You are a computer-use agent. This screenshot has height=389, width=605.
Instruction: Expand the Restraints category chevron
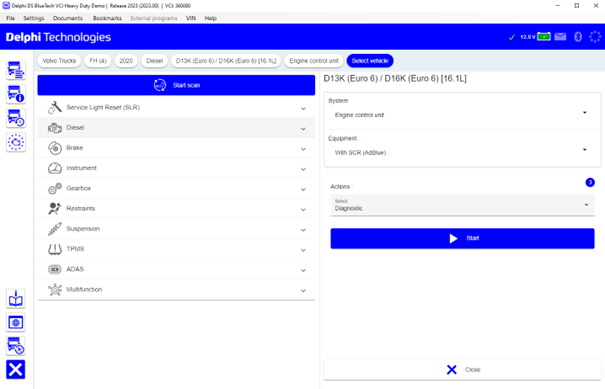(x=303, y=210)
